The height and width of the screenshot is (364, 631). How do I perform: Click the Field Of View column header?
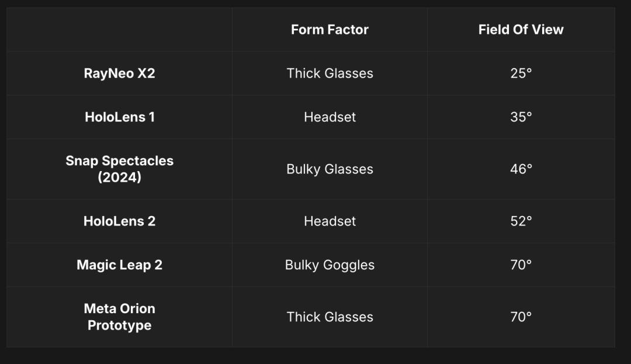click(x=521, y=30)
